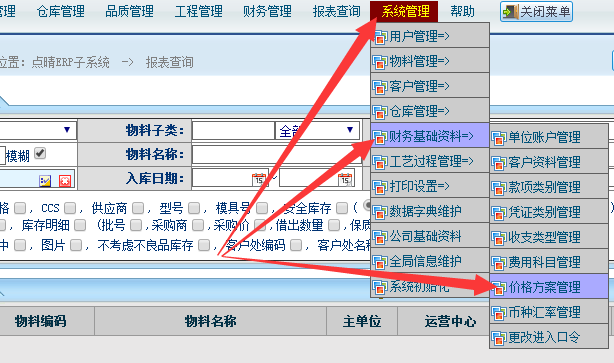Enable the 图片 checkbox
Image resolution: width=614 pixels, height=363 pixels.
(x=76, y=245)
